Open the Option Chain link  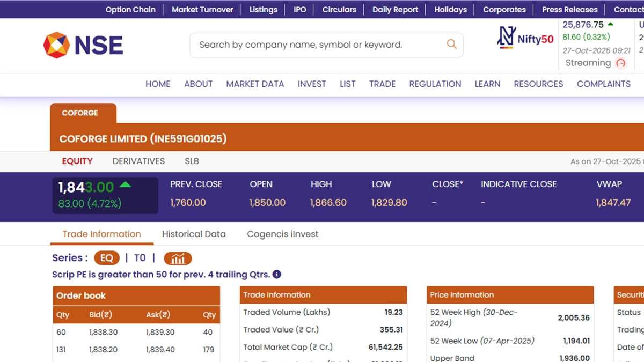(130, 9)
